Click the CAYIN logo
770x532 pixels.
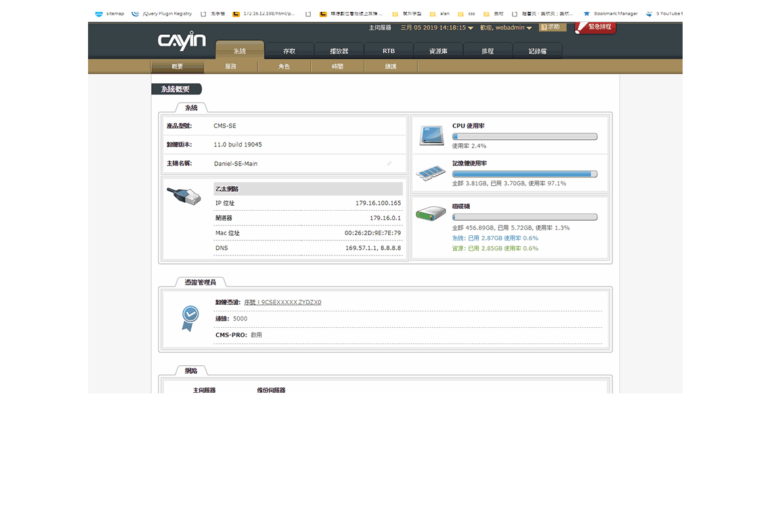coord(182,41)
